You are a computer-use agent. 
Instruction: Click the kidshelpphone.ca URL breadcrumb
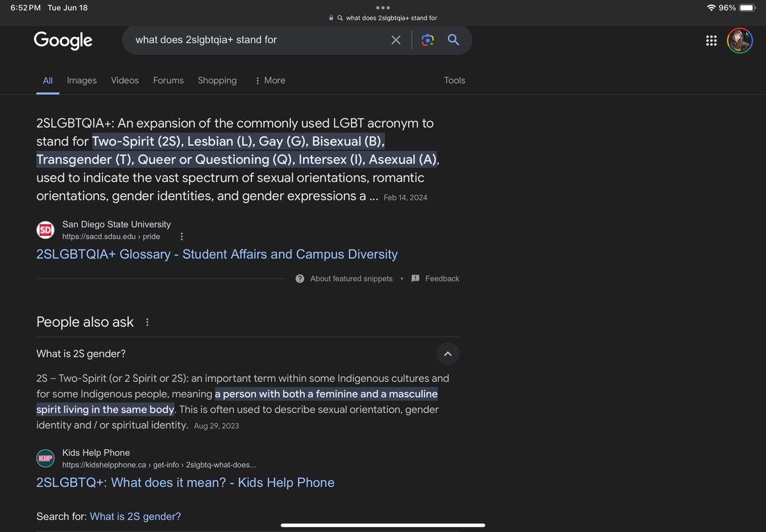tap(159, 465)
